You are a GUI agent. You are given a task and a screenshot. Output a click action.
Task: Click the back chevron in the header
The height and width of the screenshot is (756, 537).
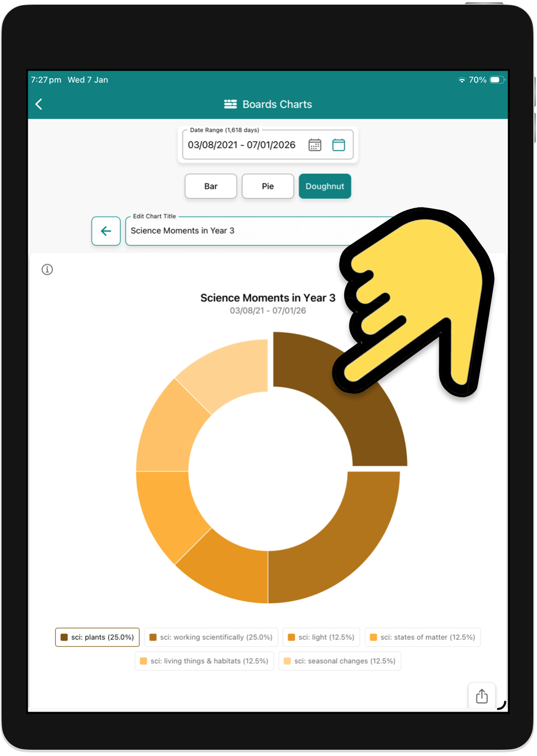39,104
